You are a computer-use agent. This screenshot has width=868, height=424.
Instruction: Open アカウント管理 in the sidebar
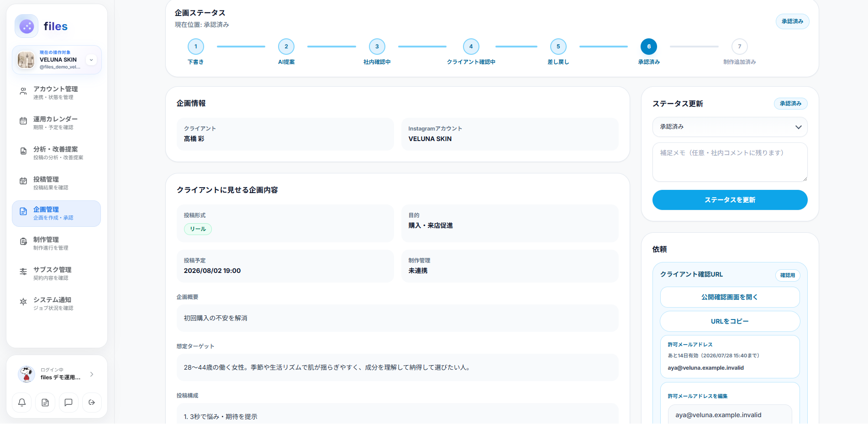point(56,93)
